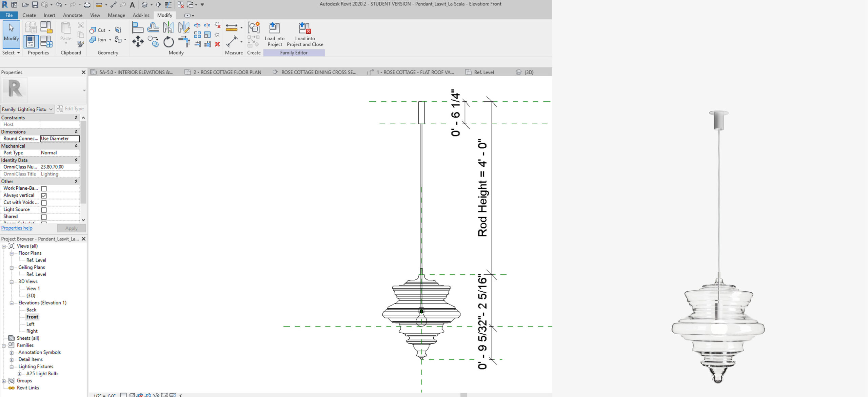This screenshot has height=397, width=868.
Task: Enable the Light Source checkbox
Action: coord(44,210)
